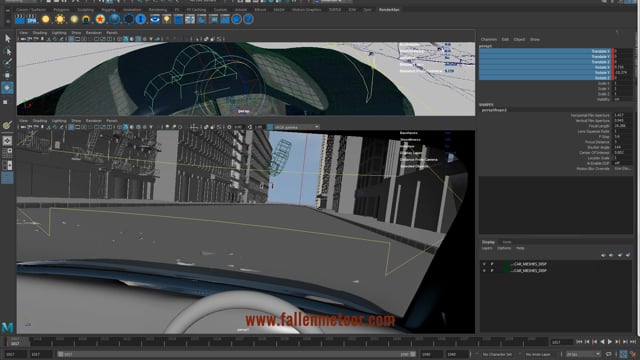Click the Scale X value field
The image size is (640, 360).
coord(623,83)
